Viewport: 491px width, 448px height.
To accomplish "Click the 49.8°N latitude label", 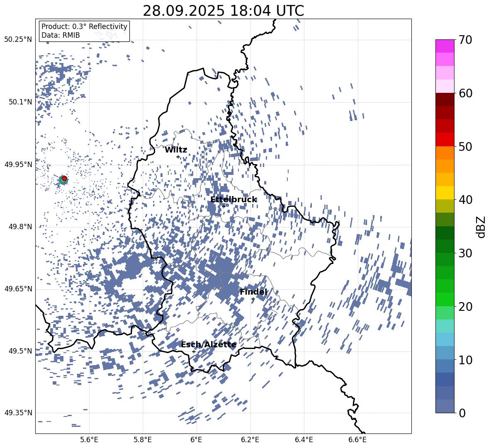I will pos(20,227).
